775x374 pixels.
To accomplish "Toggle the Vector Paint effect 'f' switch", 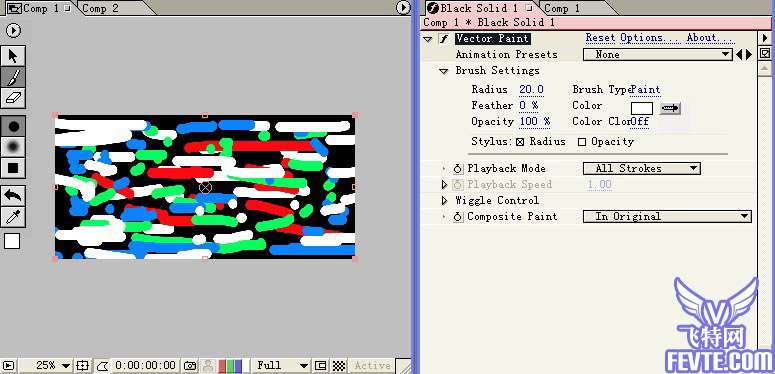I will 444,39.
